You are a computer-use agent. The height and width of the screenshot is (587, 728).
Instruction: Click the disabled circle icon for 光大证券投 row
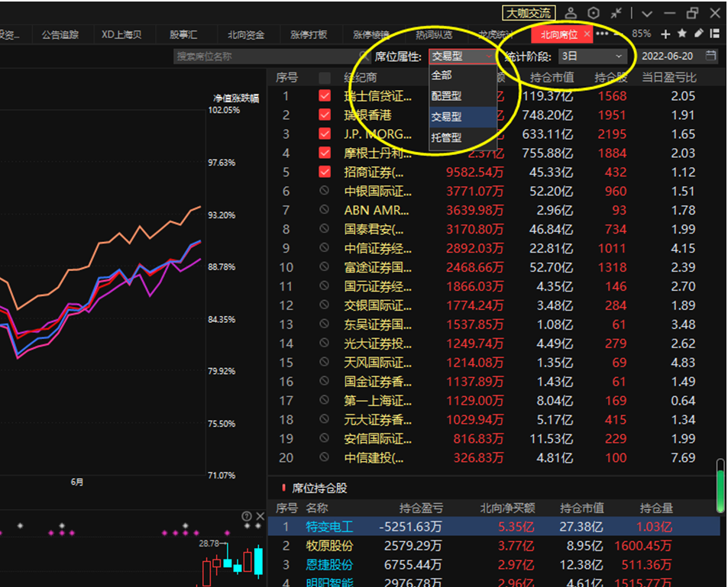click(x=325, y=343)
